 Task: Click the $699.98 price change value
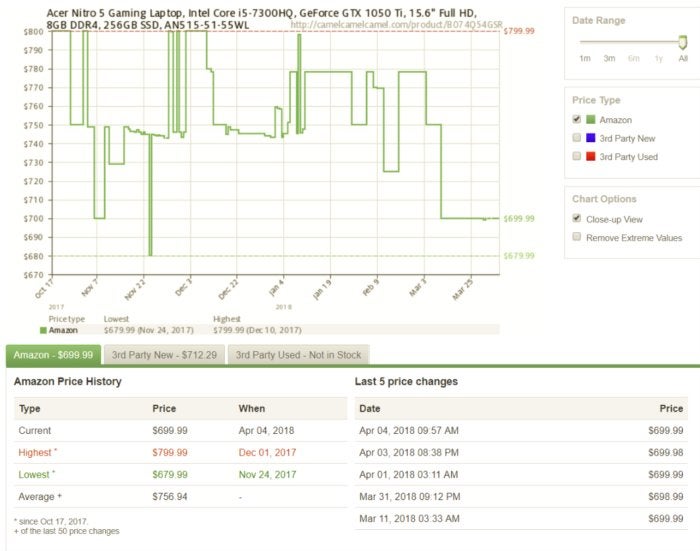[666, 452]
